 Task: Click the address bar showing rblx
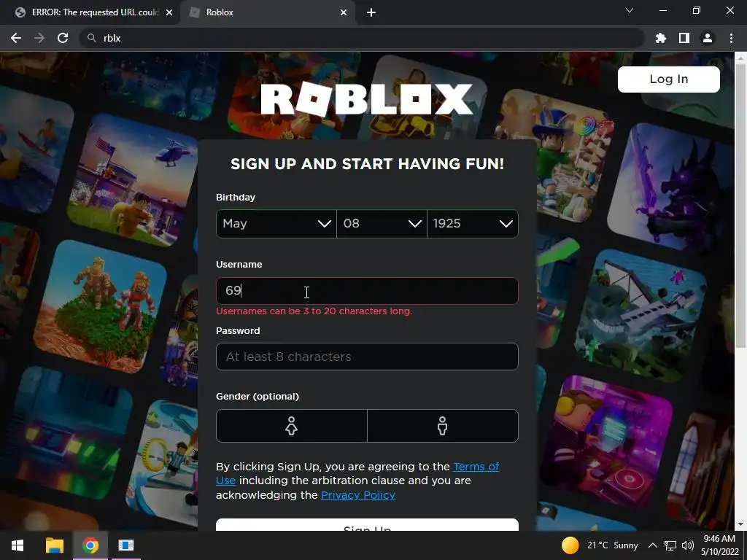(x=362, y=38)
